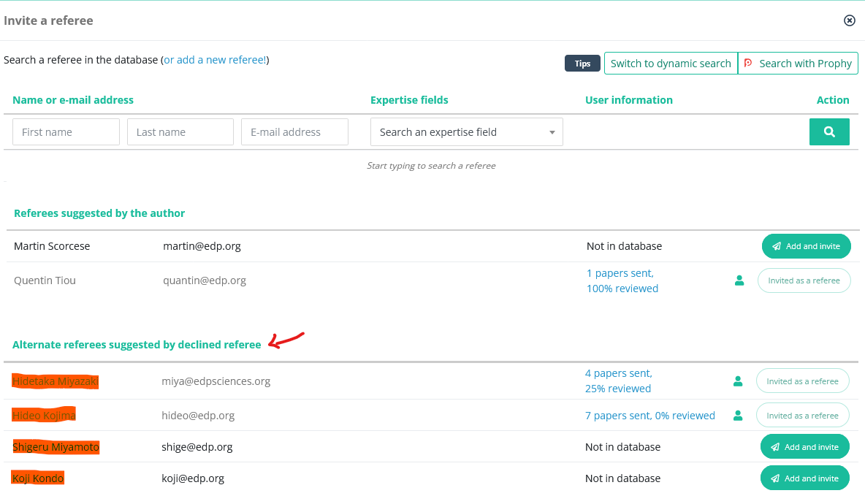
Task: Focus the First name field
Action: coord(66,131)
